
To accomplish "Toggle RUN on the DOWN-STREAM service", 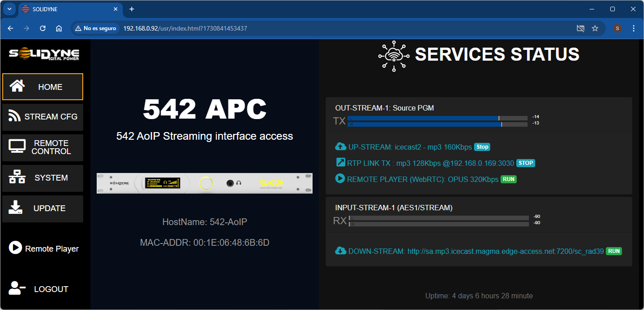I will click(614, 251).
